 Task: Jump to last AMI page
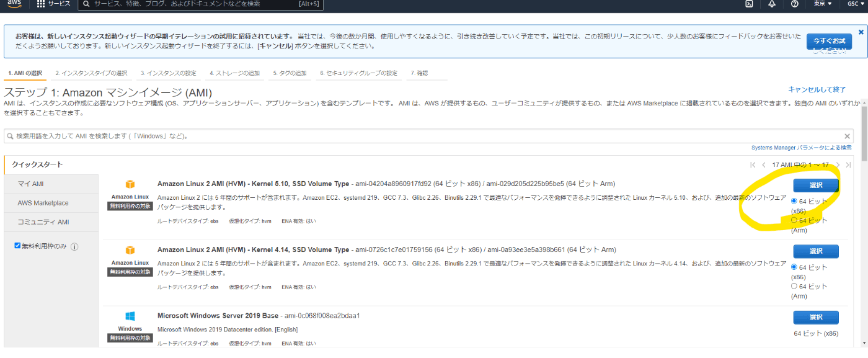point(848,165)
